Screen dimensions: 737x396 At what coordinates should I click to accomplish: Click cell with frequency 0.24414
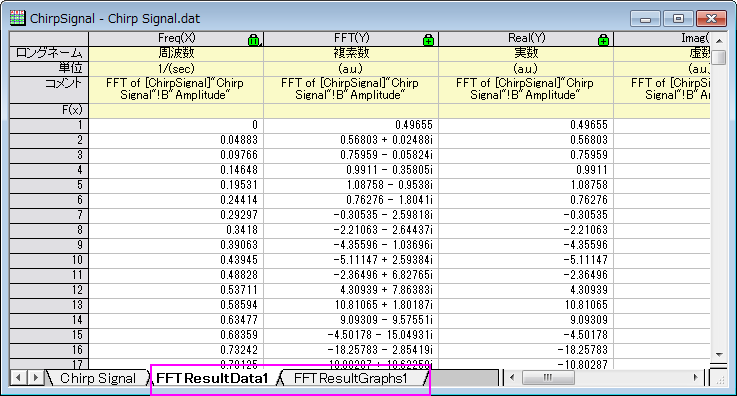click(x=176, y=200)
